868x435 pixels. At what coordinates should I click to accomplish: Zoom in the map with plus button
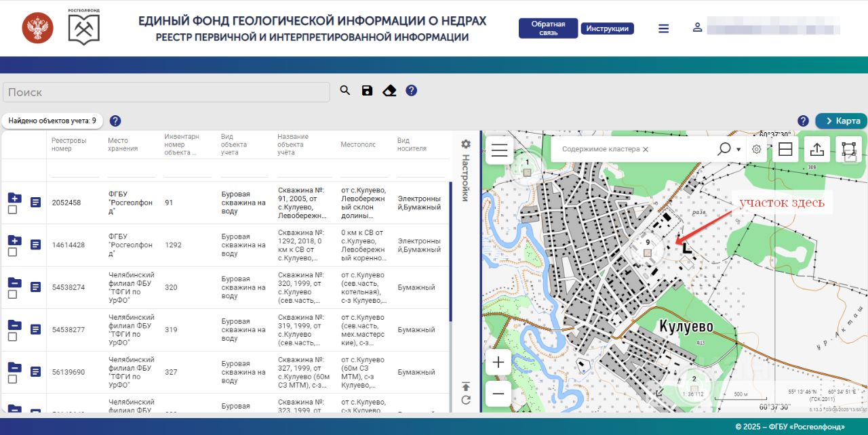click(498, 362)
